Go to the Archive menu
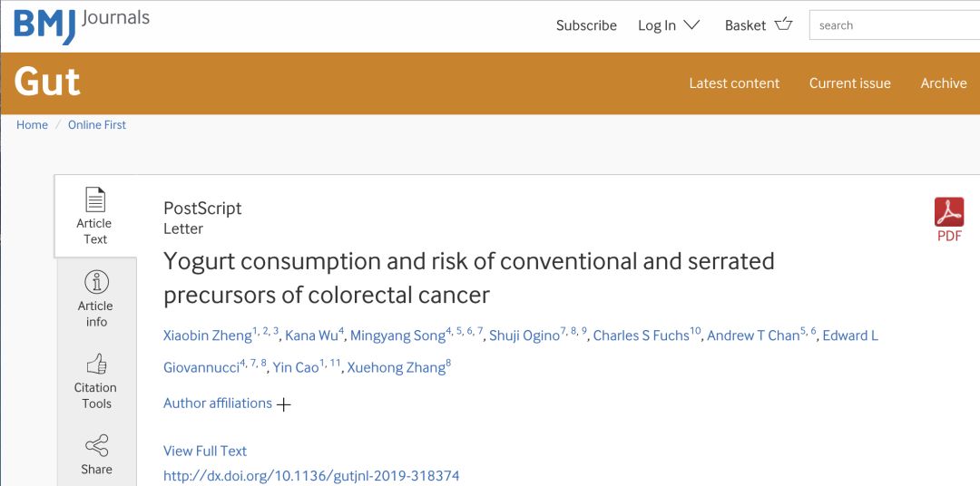Viewport: 980px width, 486px height. [x=944, y=83]
